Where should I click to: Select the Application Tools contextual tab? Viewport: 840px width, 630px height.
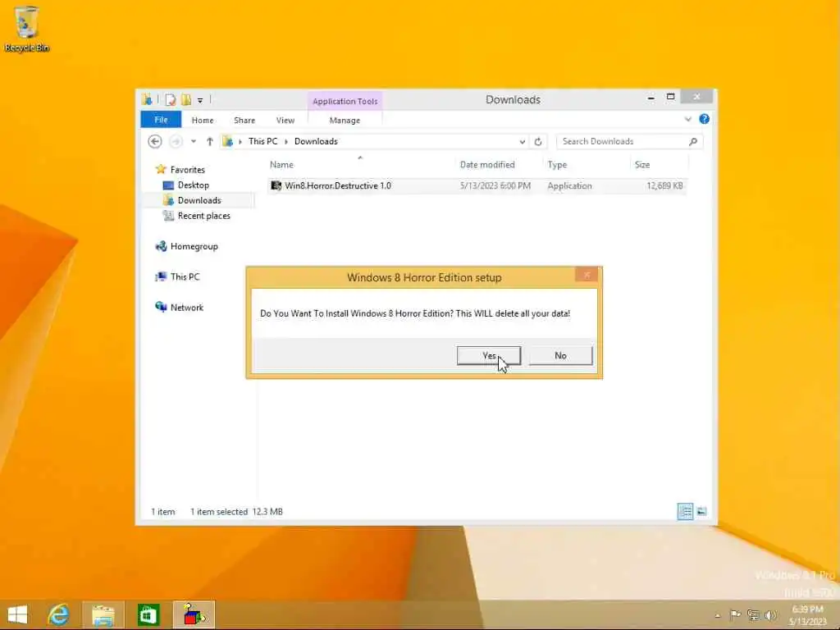pos(345,101)
